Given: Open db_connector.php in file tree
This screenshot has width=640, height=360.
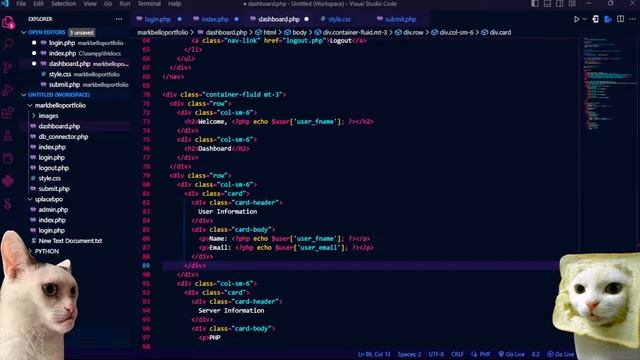Looking at the screenshot, I should click(63, 137).
